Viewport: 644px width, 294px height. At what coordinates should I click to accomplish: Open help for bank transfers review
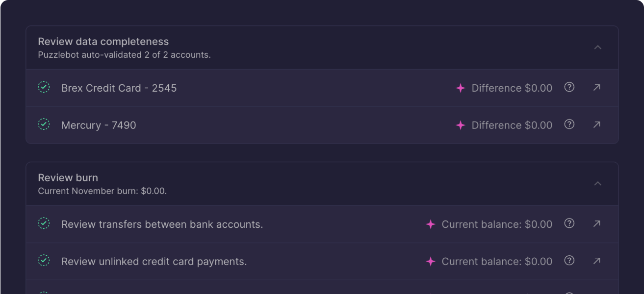[x=569, y=223]
